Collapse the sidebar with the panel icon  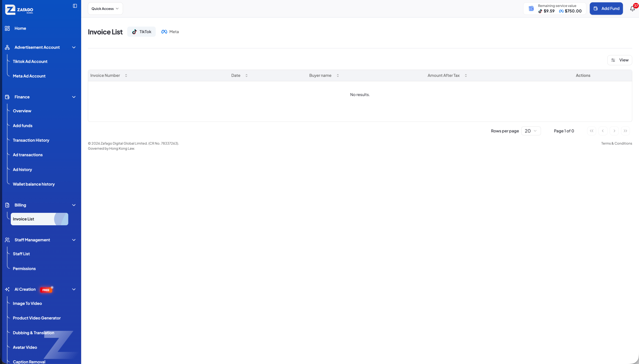(x=75, y=6)
